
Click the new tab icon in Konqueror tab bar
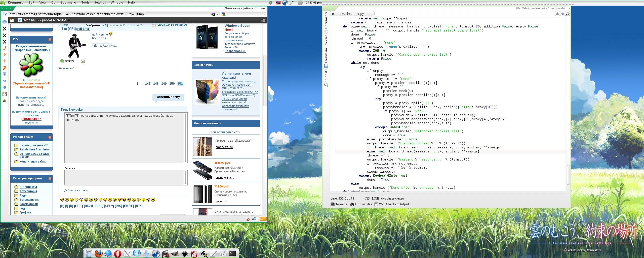(x=12, y=20)
